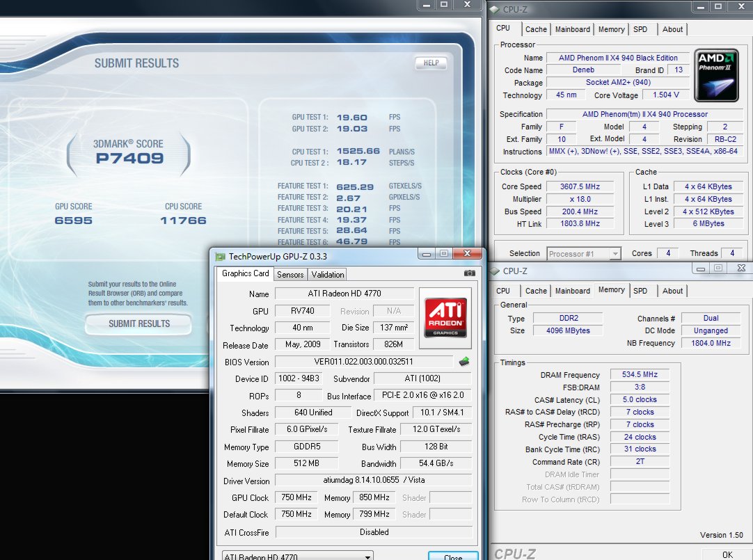Viewport: 753px width, 560px height.
Task: Close the GPU-Z window with red X
Action: tap(467, 253)
